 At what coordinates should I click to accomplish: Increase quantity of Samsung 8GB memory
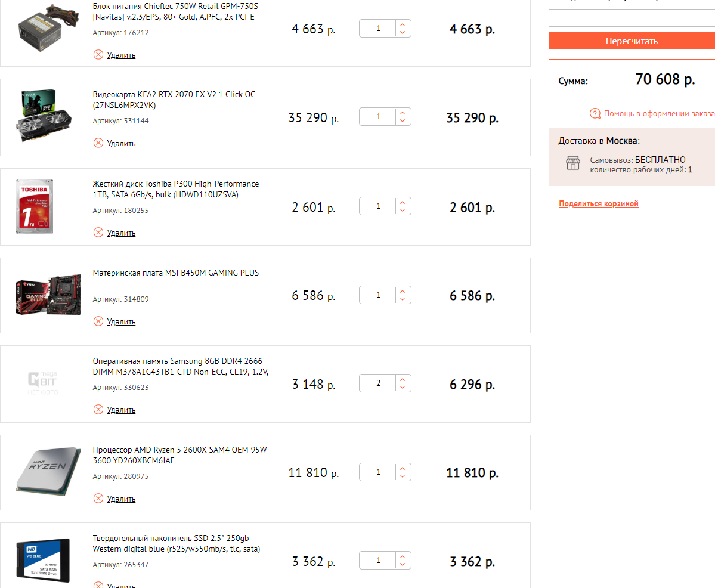tap(403, 379)
